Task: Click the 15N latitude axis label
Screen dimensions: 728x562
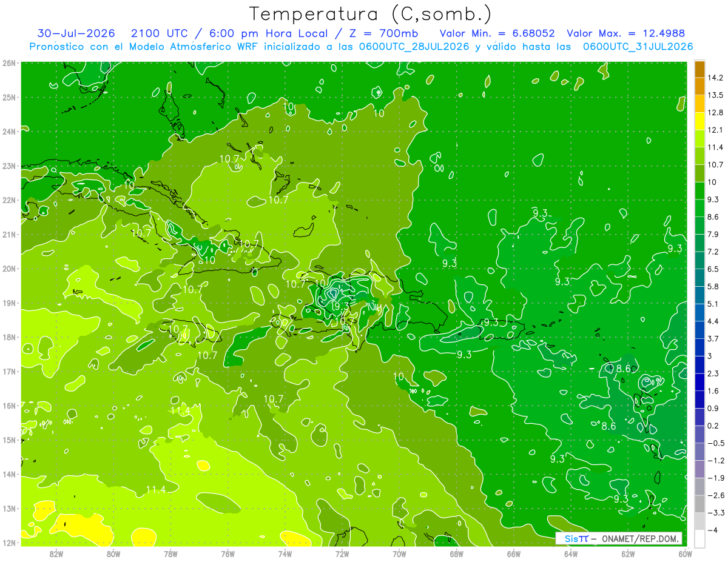Action: 8,440
